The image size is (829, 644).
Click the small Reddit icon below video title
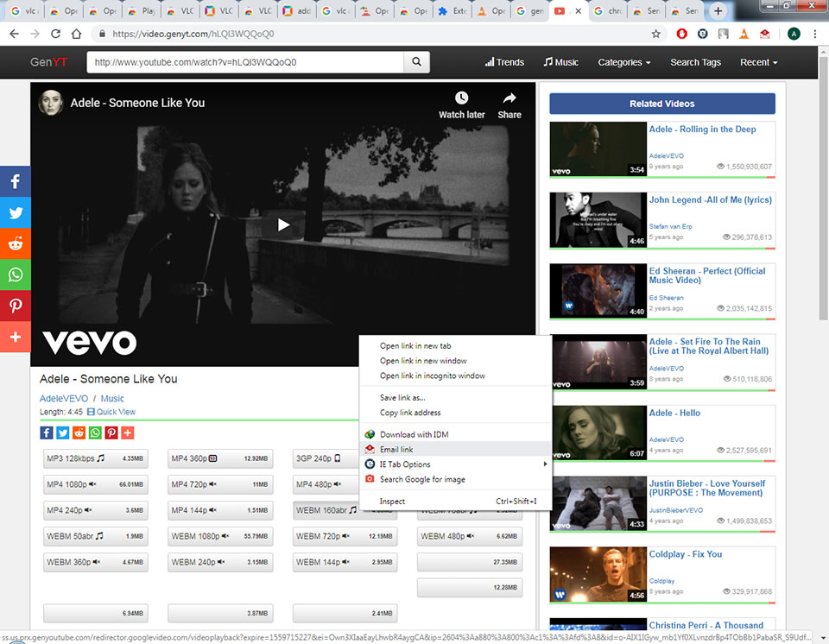79,433
